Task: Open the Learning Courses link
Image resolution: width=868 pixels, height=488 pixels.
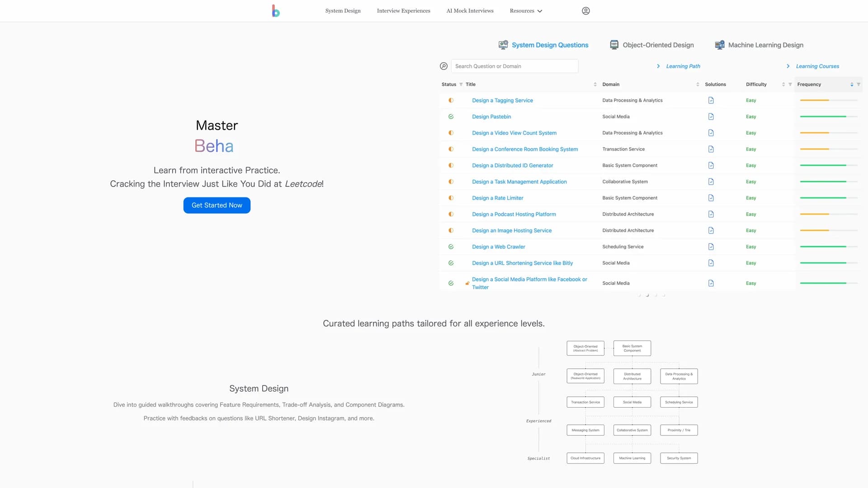Action: pos(817,66)
